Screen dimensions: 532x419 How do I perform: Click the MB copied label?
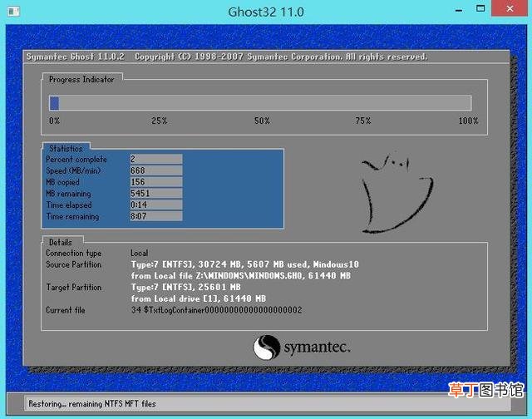click(x=63, y=182)
